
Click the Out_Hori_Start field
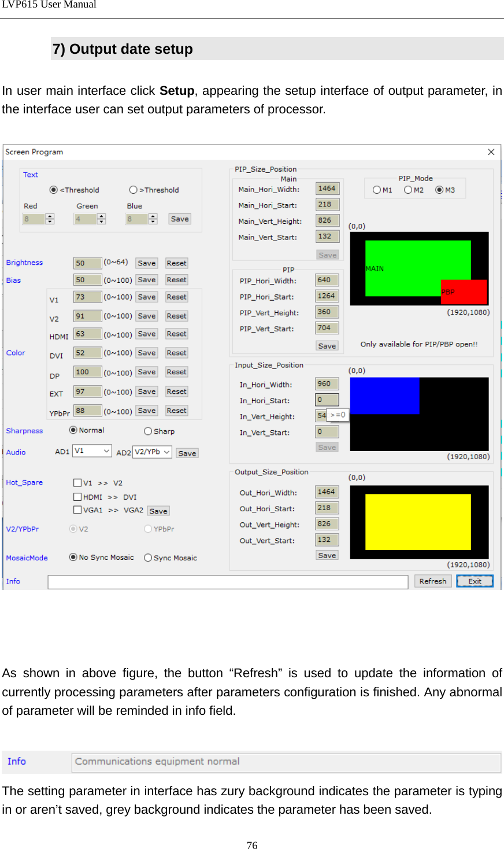[327, 508]
